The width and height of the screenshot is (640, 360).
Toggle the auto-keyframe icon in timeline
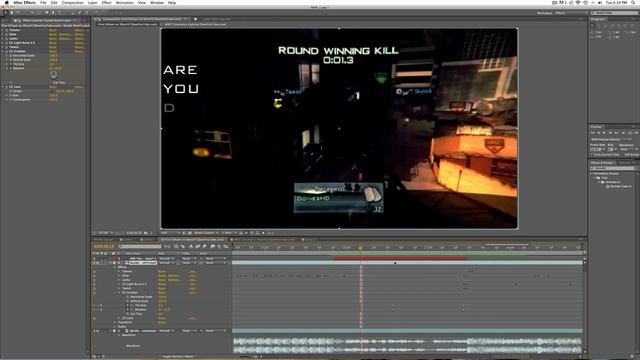[219, 247]
